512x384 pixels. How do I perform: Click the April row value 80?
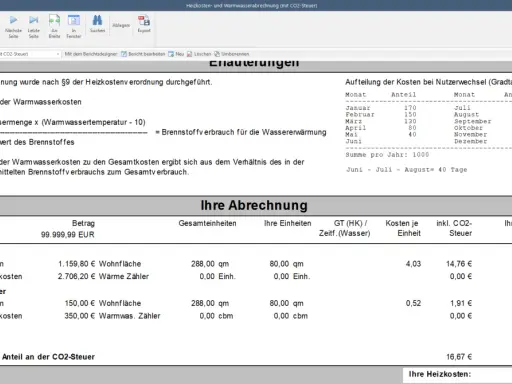click(x=412, y=128)
